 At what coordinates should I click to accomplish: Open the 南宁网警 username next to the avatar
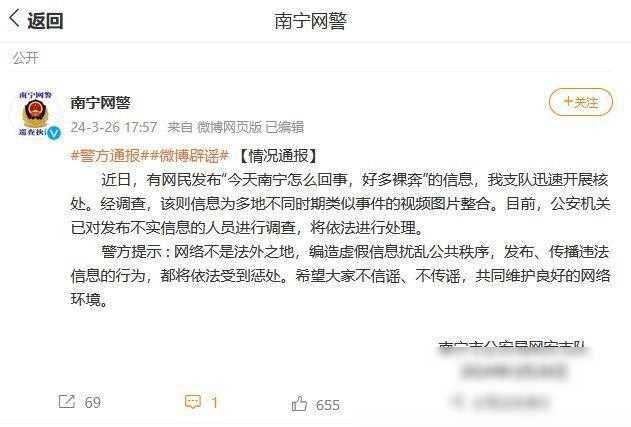pos(101,103)
